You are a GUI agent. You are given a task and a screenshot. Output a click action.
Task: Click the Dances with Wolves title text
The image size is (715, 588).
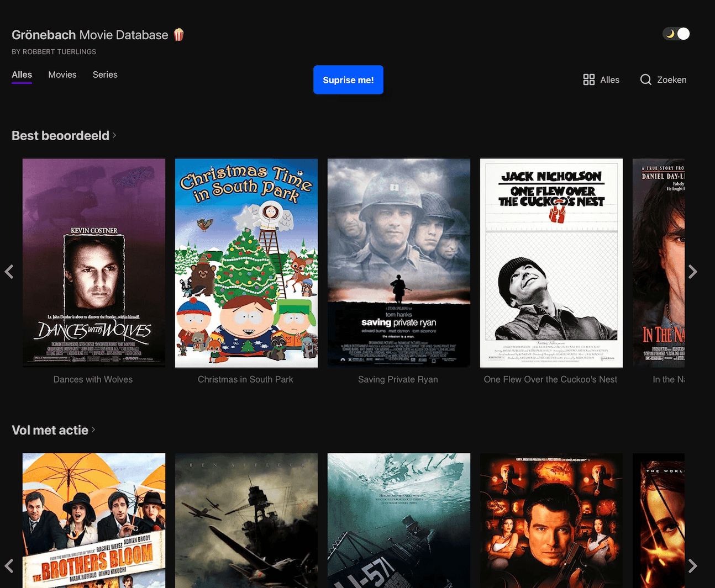[x=93, y=379]
